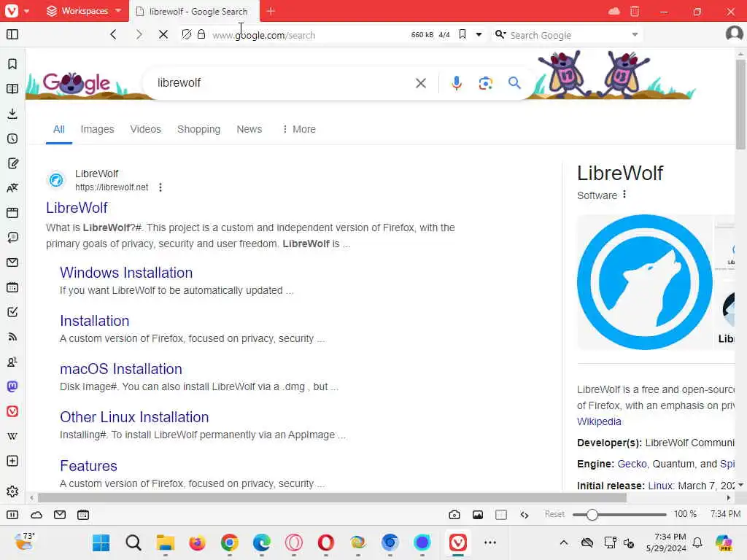The image size is (747, 560).
Task: Open the Notes panel
Action: click(12, 163)
